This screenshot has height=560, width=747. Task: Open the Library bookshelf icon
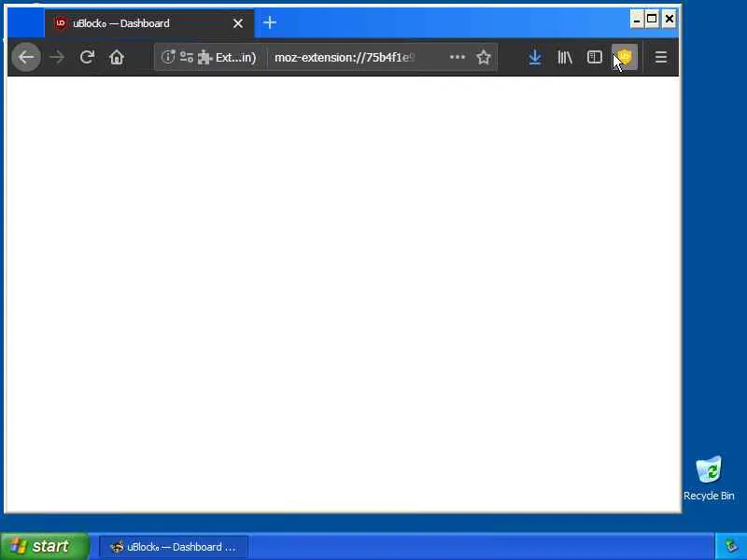pos(565,57)
